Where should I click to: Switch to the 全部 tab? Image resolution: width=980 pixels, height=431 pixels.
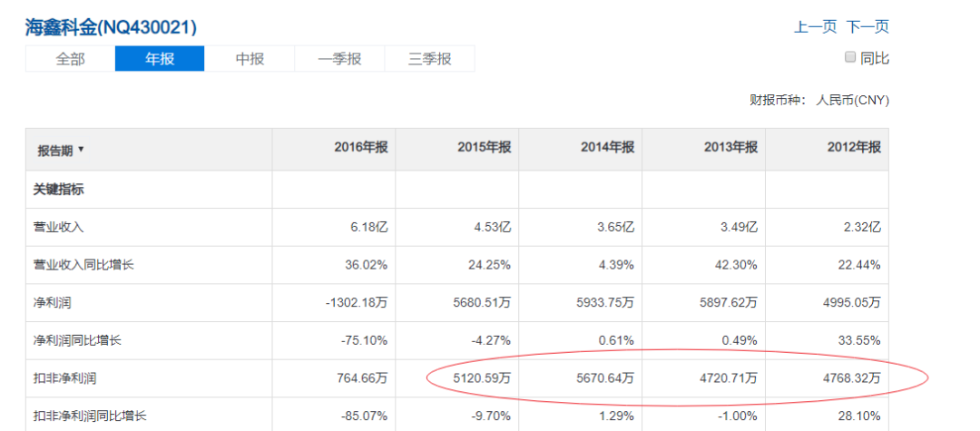tap(70, 59)
